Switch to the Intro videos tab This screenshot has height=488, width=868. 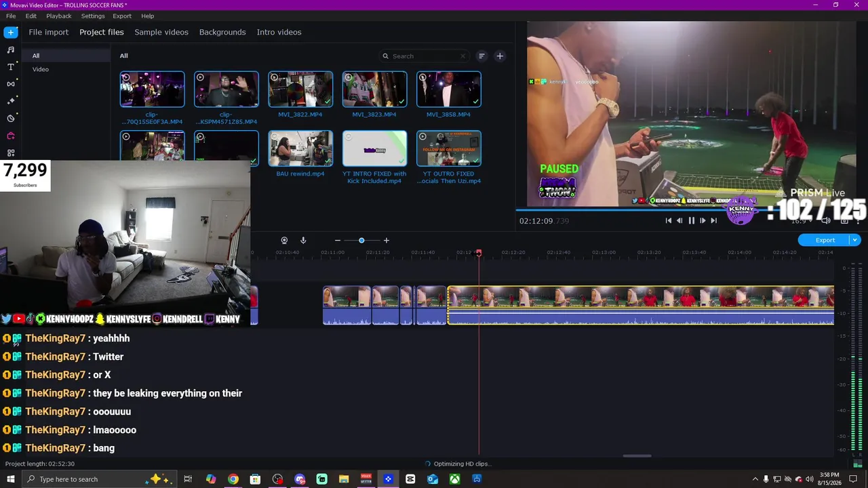[279, 32]
